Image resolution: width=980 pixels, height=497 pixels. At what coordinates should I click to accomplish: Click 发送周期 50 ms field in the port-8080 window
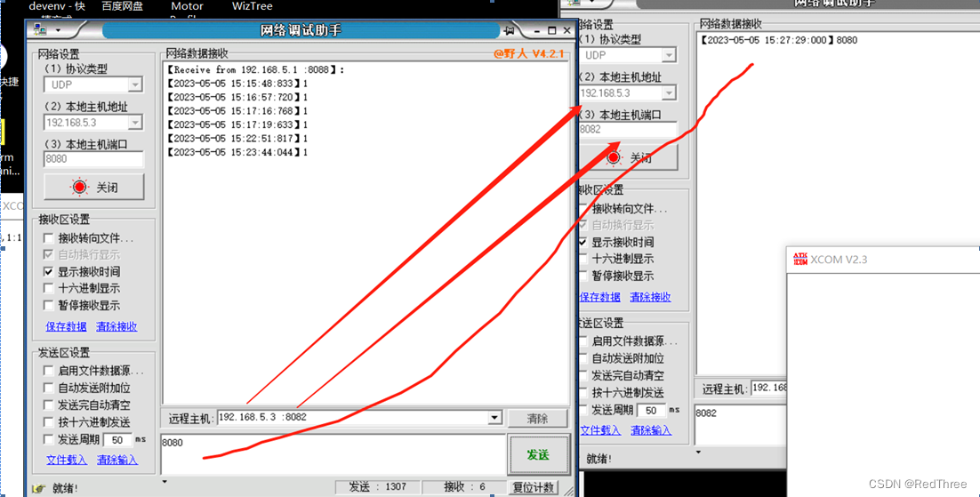click(x=117, y=439)
